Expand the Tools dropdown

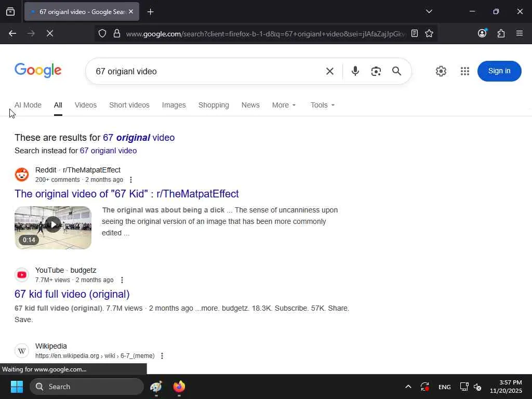tap(322, 105)
